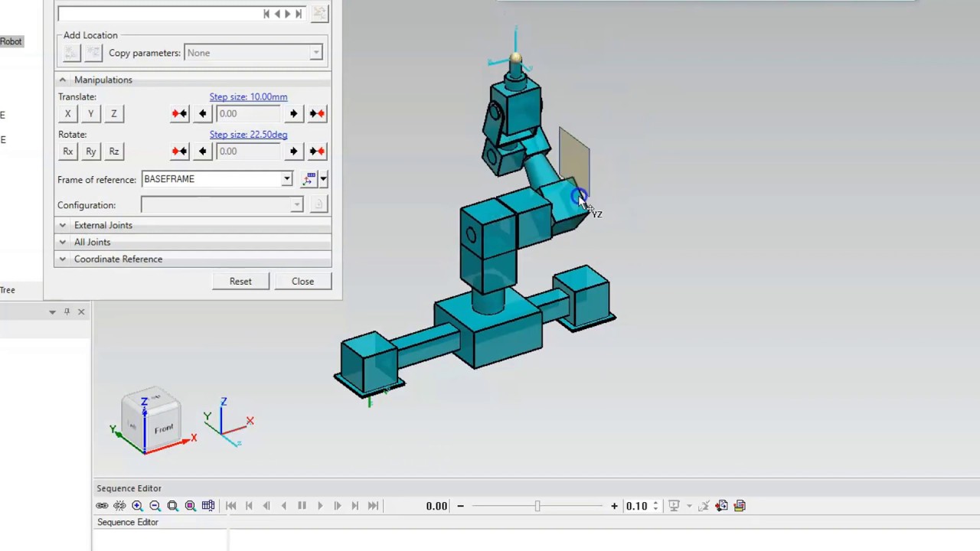
Task: Click the pick reference frame icon
Action: 309,179
